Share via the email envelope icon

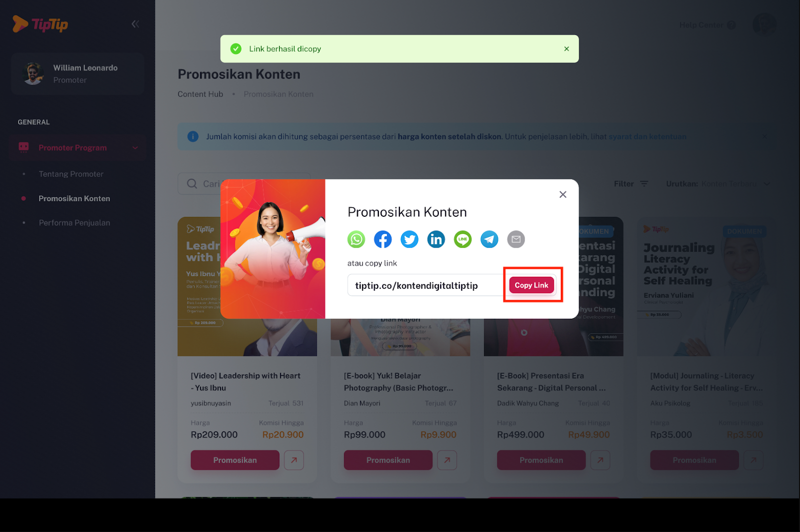[516, 239]
